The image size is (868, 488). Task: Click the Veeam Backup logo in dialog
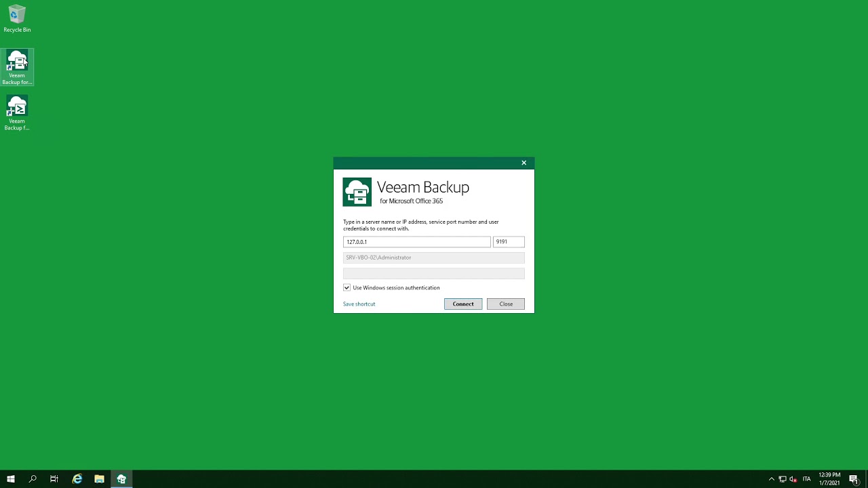pos(357,192)
